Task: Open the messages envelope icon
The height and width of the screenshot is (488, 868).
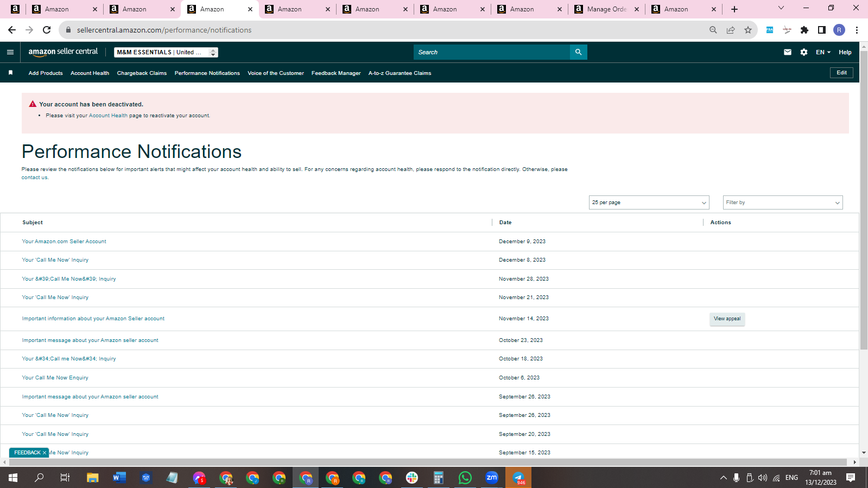Action: click(787, 52)
